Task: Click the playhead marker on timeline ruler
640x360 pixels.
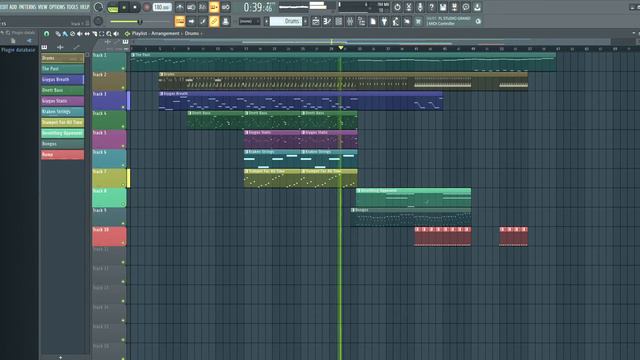Action: (341, 48)
